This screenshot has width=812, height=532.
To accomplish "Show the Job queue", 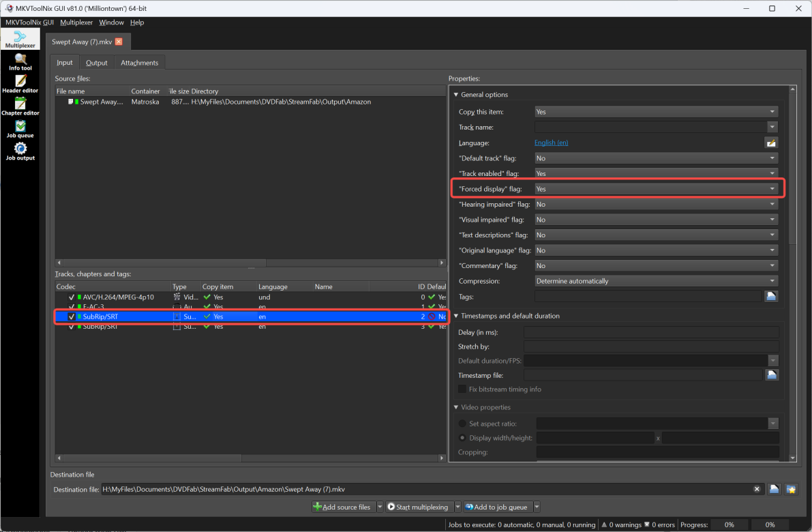I will [x=20, y=130].
